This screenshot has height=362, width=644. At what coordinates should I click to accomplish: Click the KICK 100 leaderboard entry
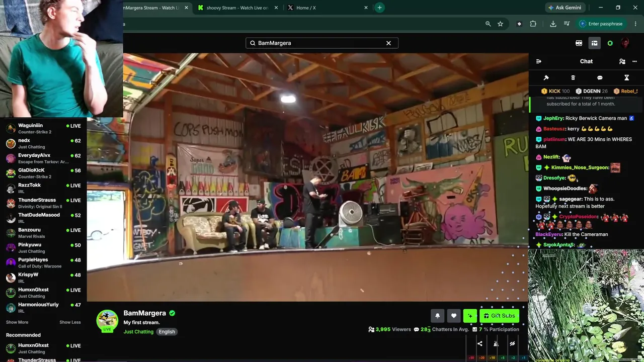click(x=555, y=92)
